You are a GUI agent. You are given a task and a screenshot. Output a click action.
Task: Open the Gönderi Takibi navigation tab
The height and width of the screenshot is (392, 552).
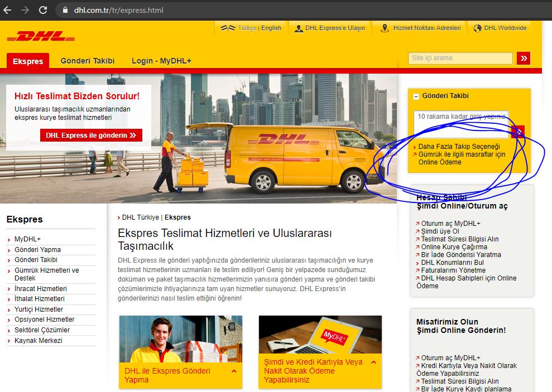pyautogui.click(x=88, y=61)
